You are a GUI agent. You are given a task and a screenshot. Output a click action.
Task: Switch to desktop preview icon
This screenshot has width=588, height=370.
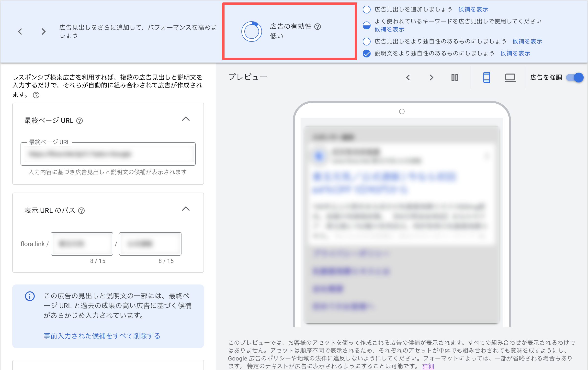coord(510,77)
